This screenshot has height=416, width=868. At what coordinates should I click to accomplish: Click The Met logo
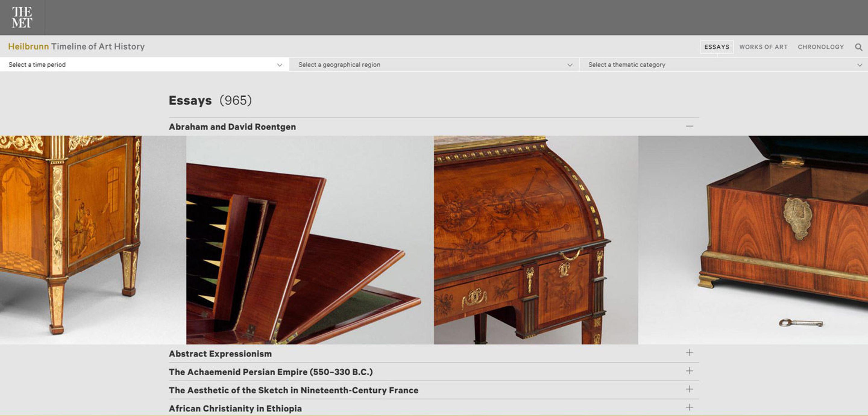click(22, 17)
